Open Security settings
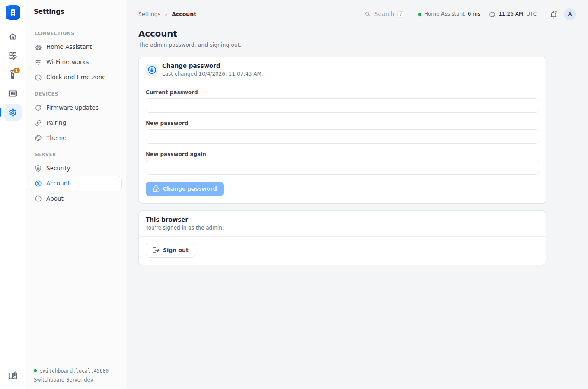Screen dimensions: 588x389 pyautogui.click(x=76, y=168)
